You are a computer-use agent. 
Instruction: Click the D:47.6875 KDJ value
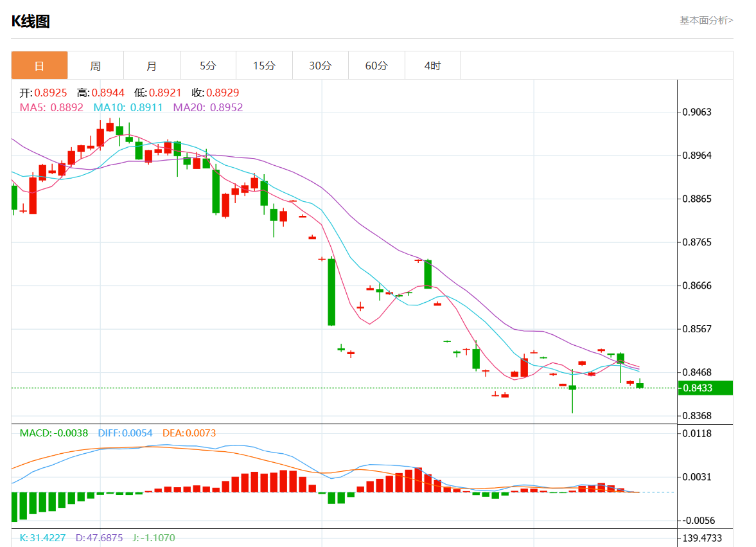click(99, 538)
